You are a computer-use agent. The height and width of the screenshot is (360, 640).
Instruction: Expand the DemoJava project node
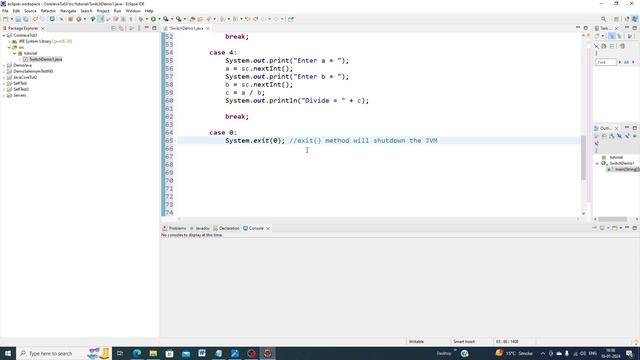pos(4,65)
